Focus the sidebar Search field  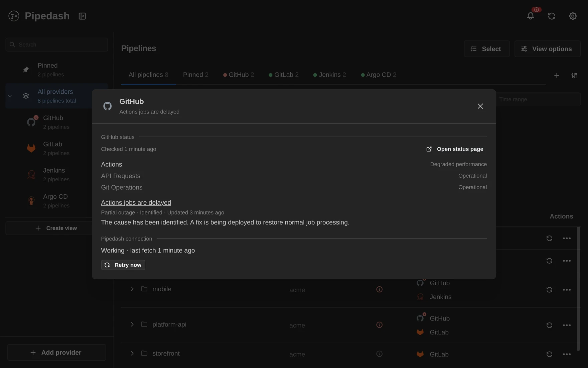tap(56, 44)
